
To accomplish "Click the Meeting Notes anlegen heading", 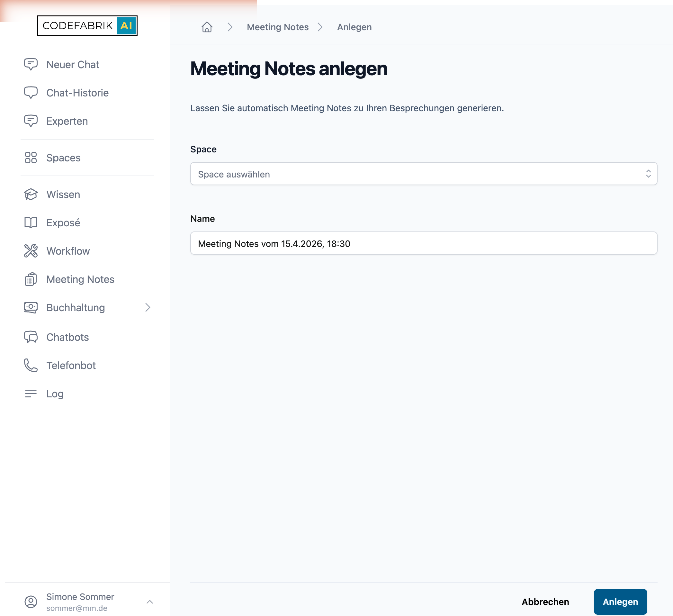I will click(289, 68).
